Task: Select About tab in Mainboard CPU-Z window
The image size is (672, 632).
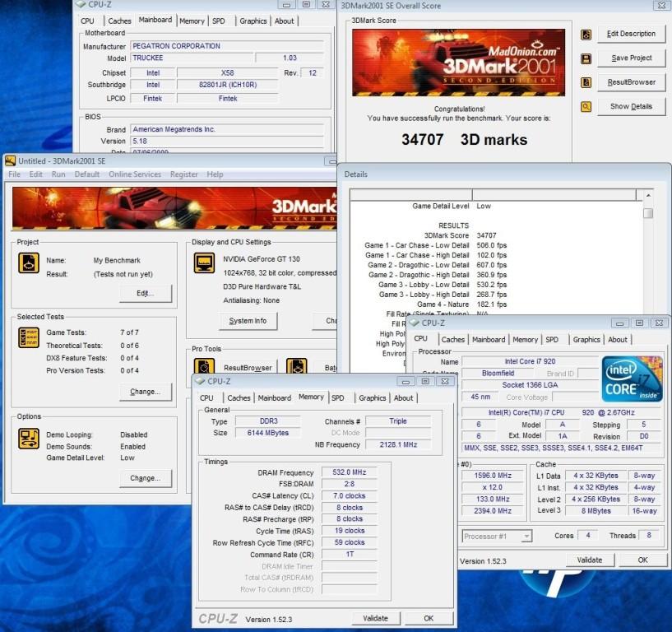Action: (x=284, y=21)
